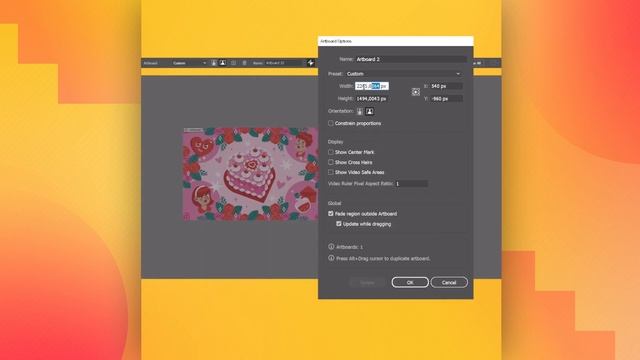Click the Width input field
The image size is (640, 360).
pyautogui.click(x=372, y=86)
